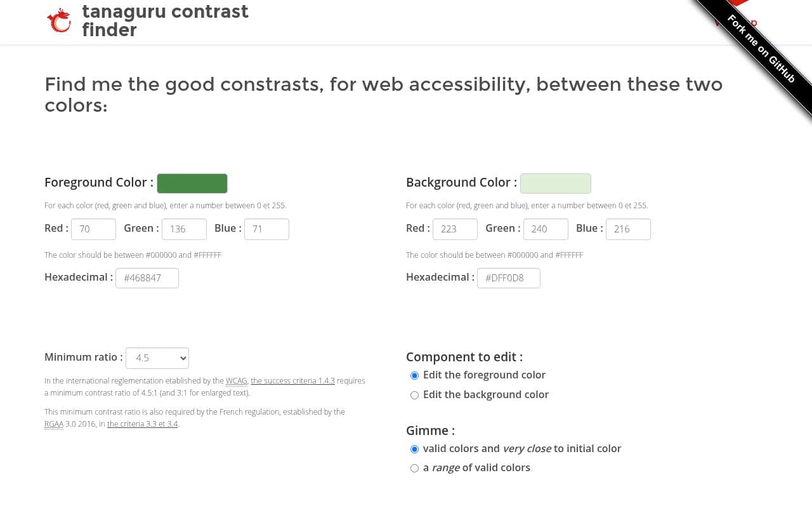812x508 pixels.
Task: Click the foreground Hexadecimal field showing #468847
Action: tap(147, 277)
